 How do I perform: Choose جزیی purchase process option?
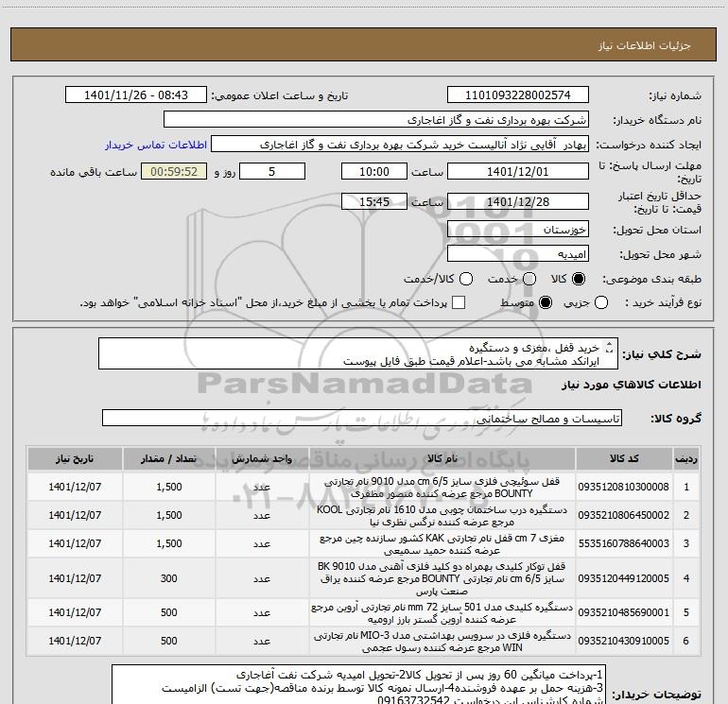click(600, 302)
